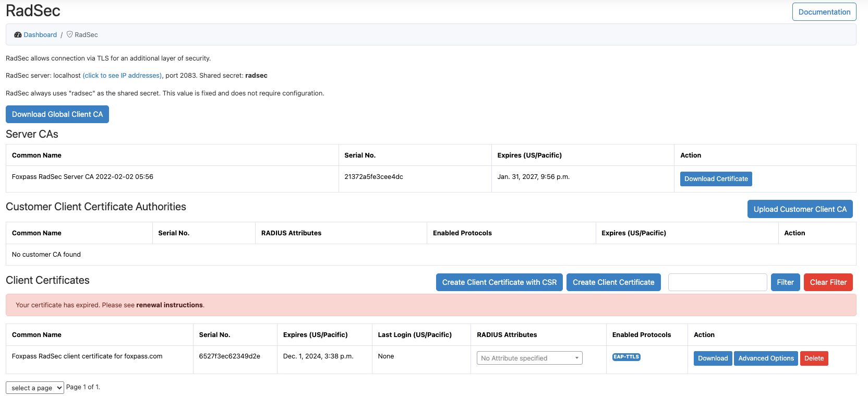Click the EAP-TTLS protocol badge

(x=626, y=357)
